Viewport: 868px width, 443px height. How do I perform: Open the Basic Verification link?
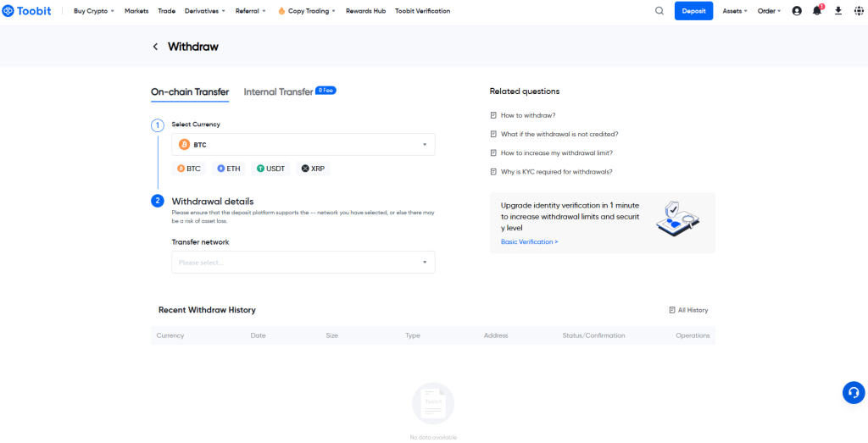[x=529, y=242]
